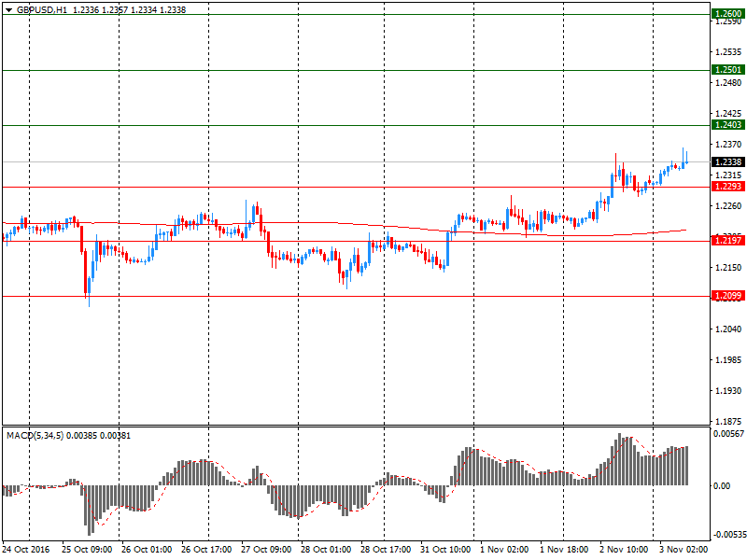This screenshot has height=560, width=747.
Task: Click the 26 Oct 01:00 time axis label
Action: (147, 550)
